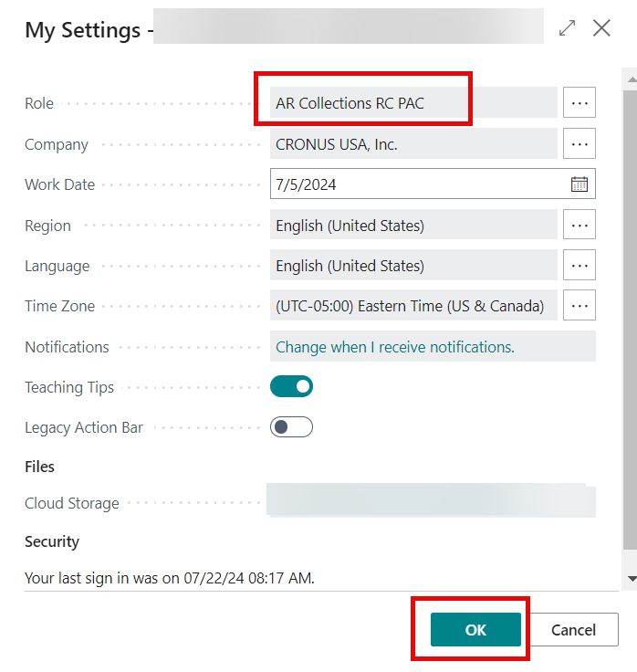Screen dimensions: 637x672
Task: Click the scrollbar up arrow
Action: point(632,79)
